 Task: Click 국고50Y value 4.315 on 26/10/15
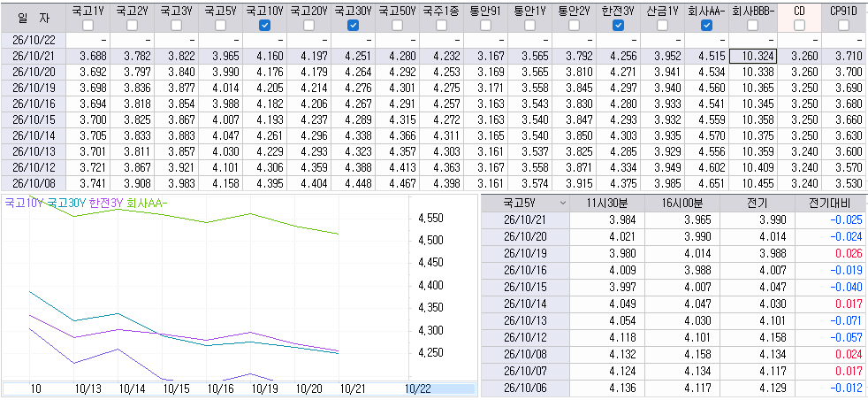[x=397, y=119]
